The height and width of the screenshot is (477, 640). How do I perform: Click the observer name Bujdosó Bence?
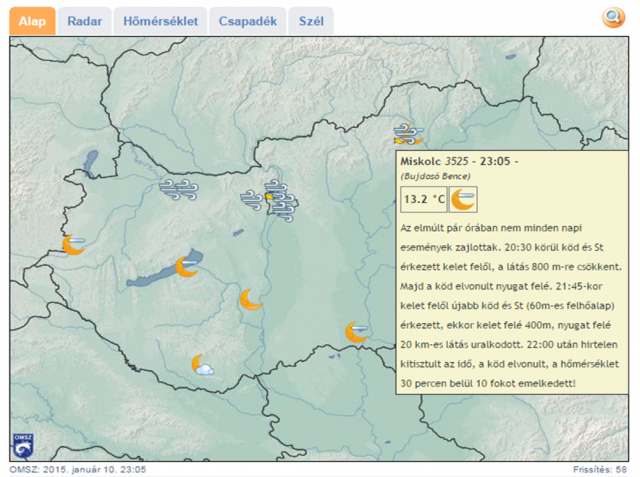pyautogui.click(x=435, y=176)
